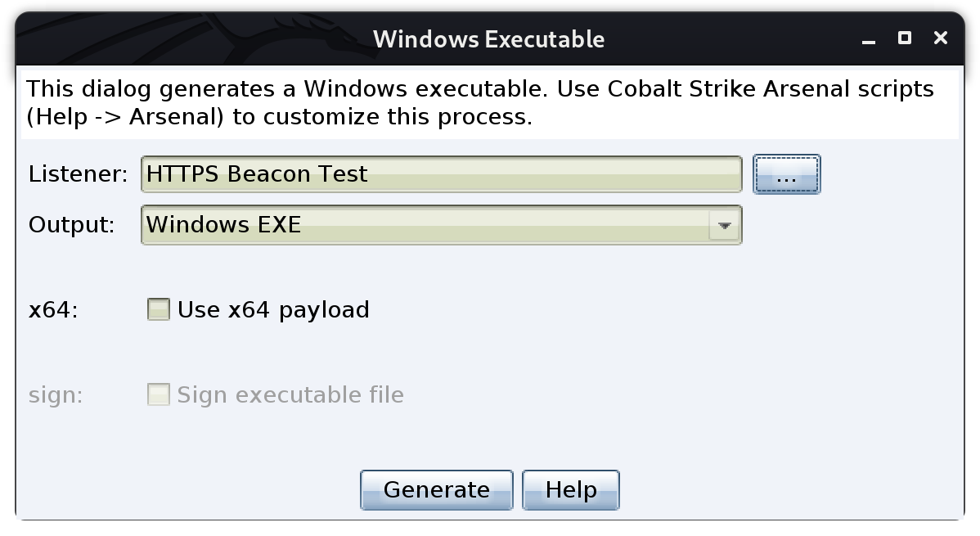Close the Windows Executable dialog
This screenshot has height=536, width=980.
[941, 38]
